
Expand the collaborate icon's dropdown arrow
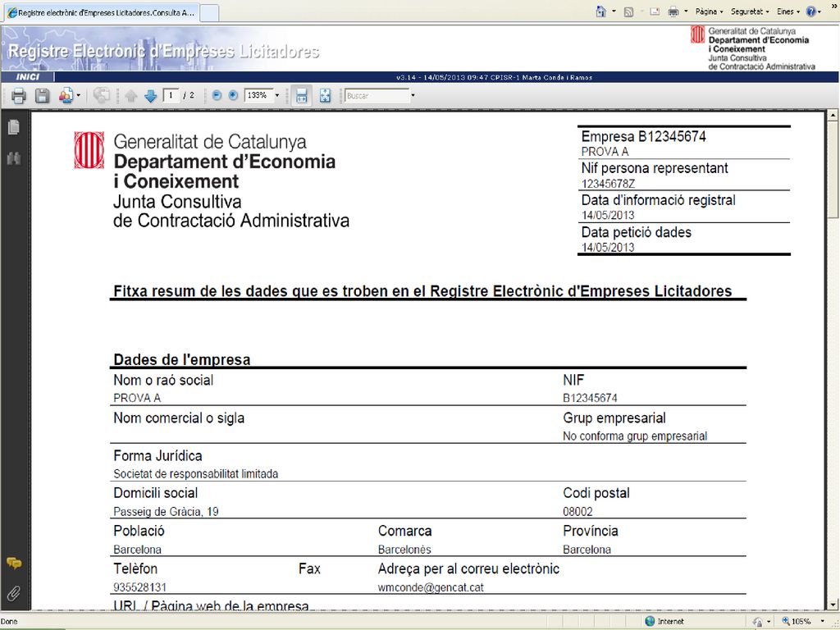[79, 96]
